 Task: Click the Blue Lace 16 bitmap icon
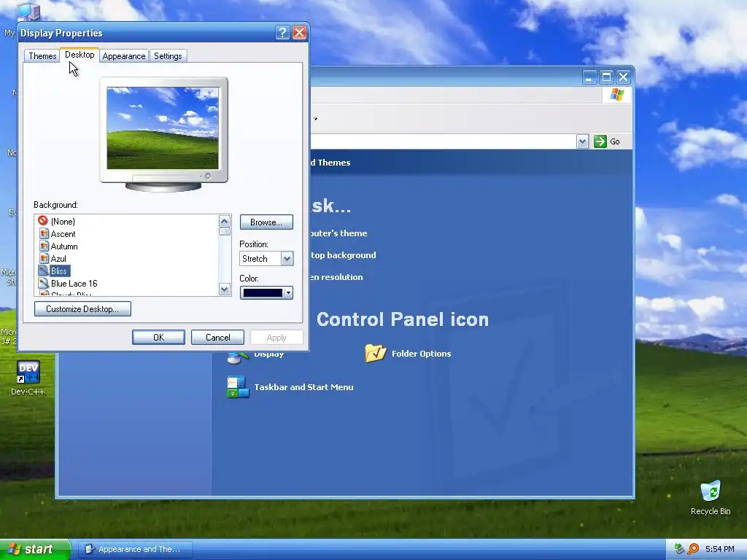tap(44, 283)
